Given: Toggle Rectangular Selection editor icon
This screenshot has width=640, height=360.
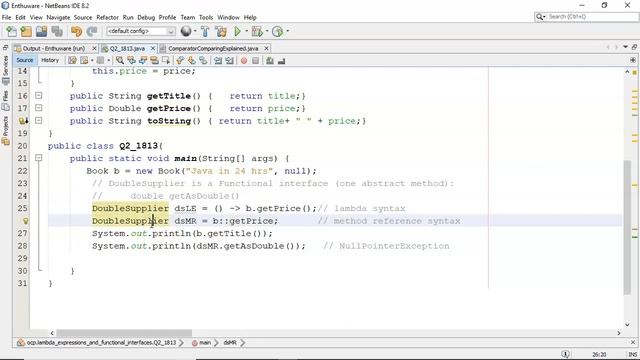Looking at the screenshot, I should tap(166, 60).
